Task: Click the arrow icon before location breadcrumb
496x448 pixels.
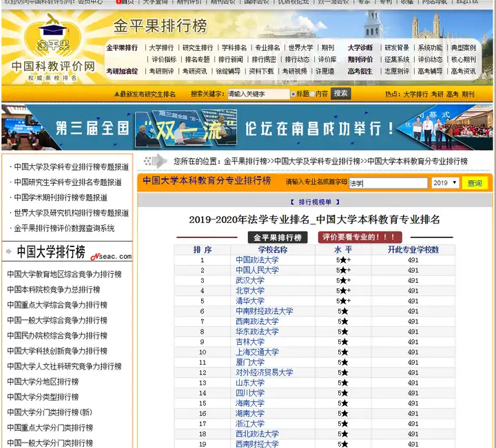Action: tap(156, 161)
